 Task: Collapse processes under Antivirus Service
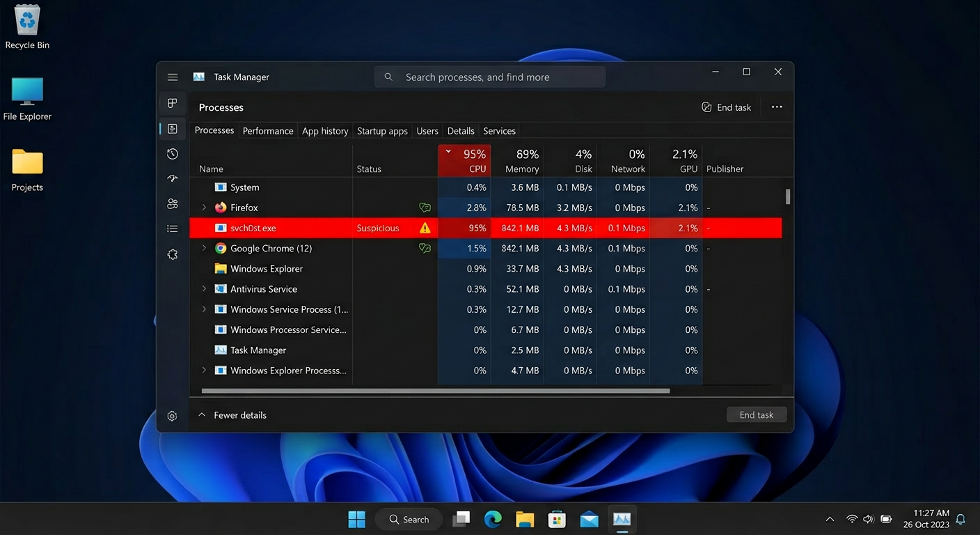point(203,288)
